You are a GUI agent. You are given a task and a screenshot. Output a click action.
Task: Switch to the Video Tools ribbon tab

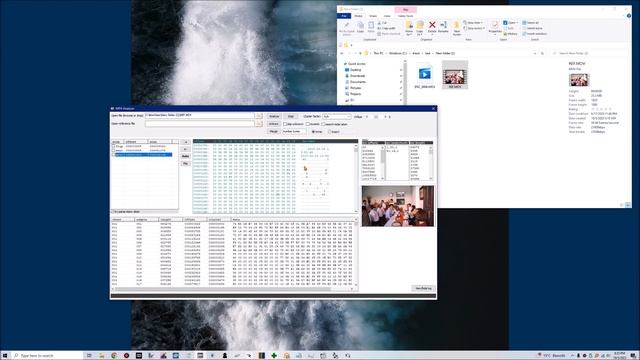pos(405,16)
